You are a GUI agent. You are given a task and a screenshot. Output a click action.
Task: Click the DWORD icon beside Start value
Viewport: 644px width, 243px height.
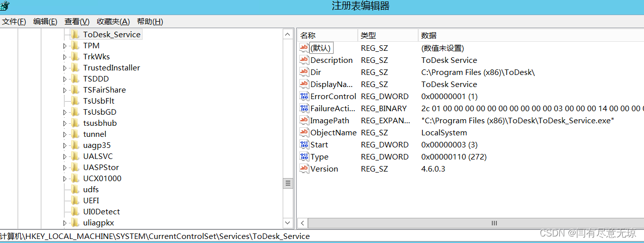(304, 144)
